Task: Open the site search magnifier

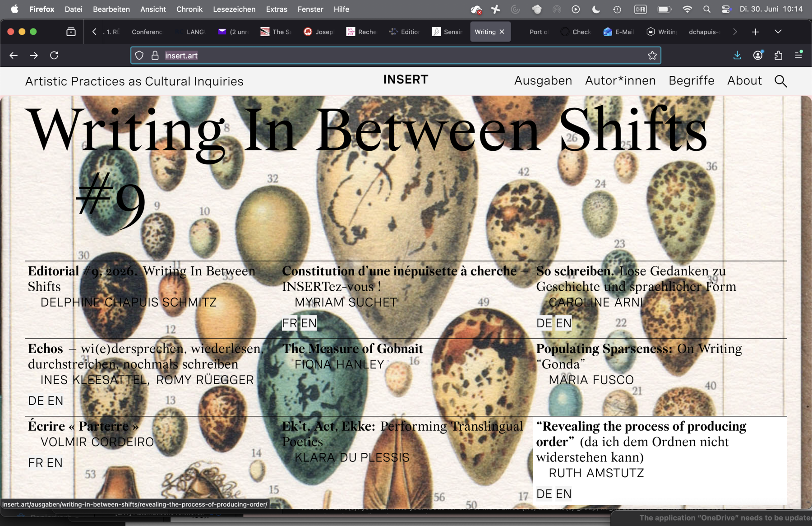Action: click(x=780, y=81)
